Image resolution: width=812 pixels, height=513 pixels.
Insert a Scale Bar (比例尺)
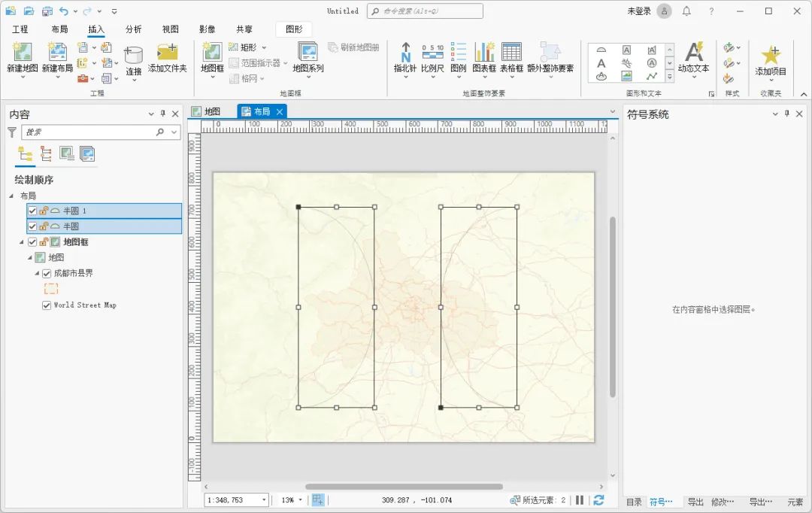(x=432, y=52)
